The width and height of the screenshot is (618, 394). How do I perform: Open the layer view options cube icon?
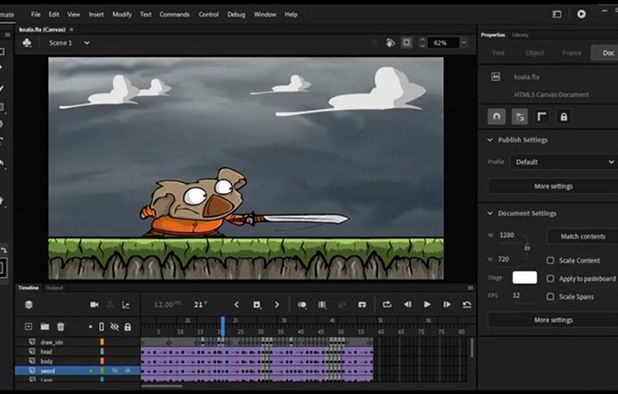(29, 305)
